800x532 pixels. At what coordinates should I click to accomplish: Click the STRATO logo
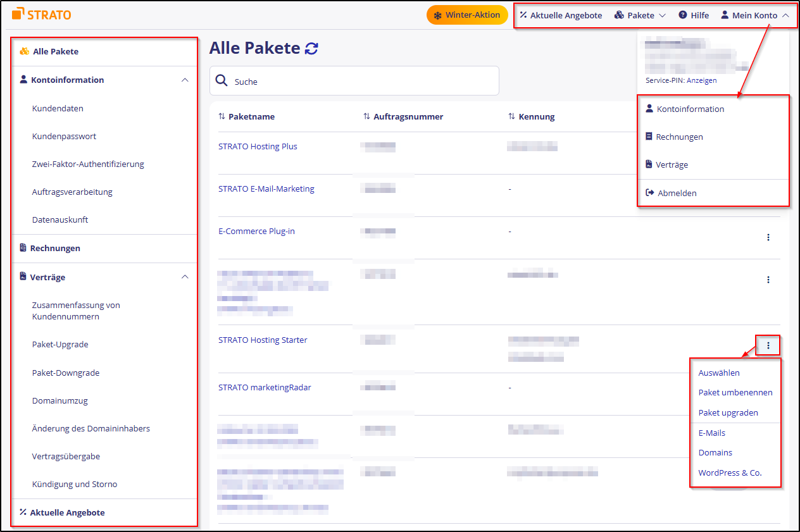42,14
